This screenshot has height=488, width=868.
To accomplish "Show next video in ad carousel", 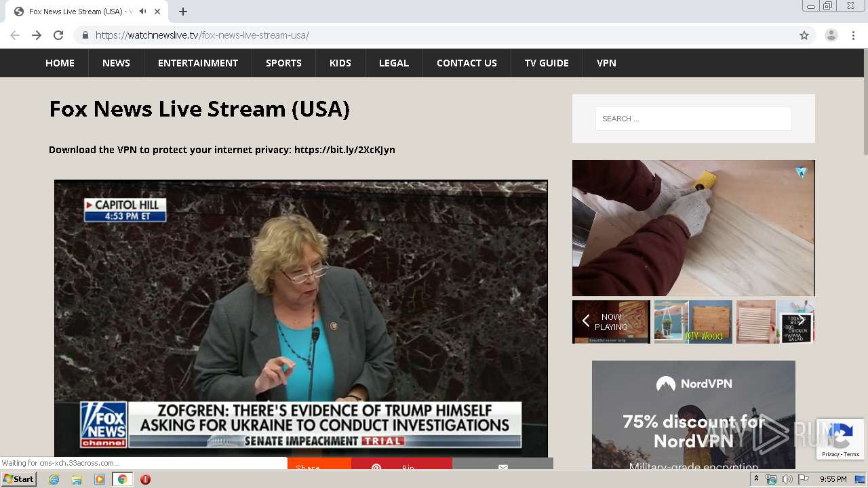I will (802, 321).
